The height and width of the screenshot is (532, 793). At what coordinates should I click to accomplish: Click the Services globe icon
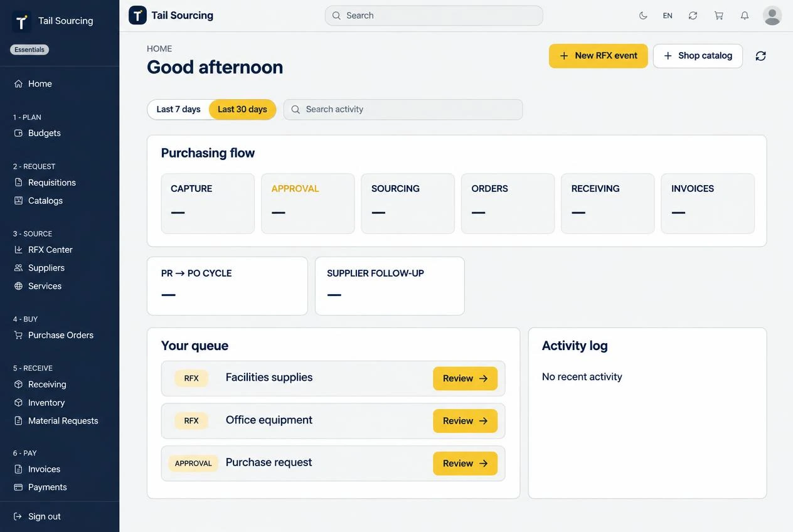[18, 286]
